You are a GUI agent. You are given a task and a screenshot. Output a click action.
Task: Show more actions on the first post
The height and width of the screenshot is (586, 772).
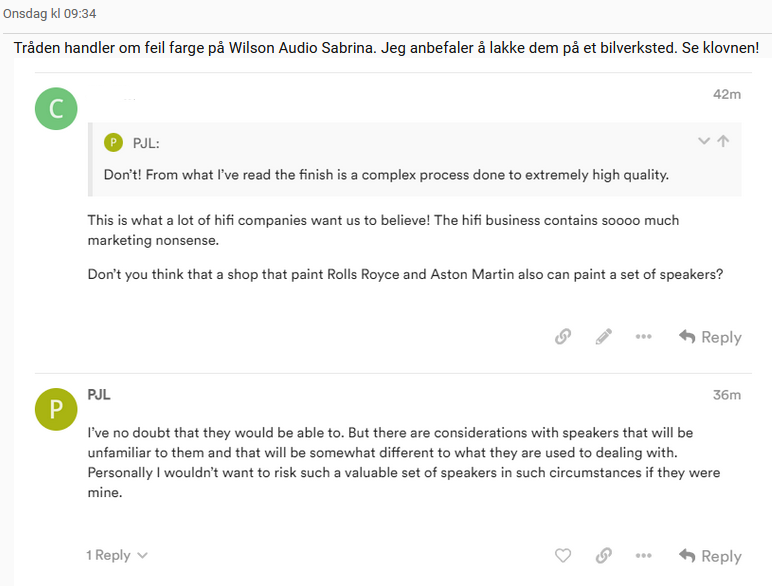pos(644,337)
